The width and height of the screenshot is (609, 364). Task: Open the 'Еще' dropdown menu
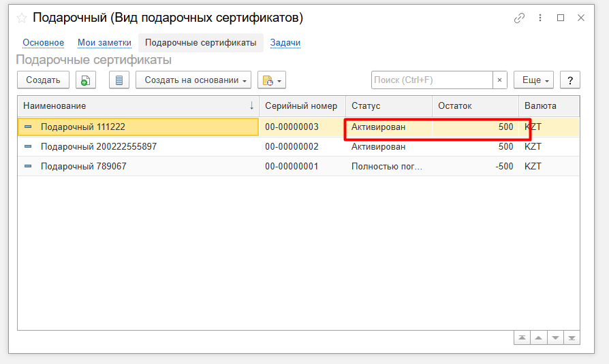tap(533, 80)
